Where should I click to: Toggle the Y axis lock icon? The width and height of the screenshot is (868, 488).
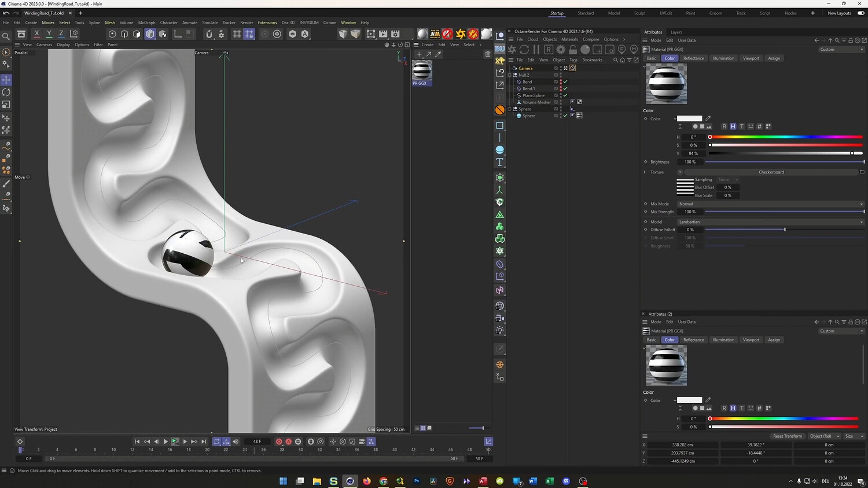pyautogui.click(x=49, y=34)
